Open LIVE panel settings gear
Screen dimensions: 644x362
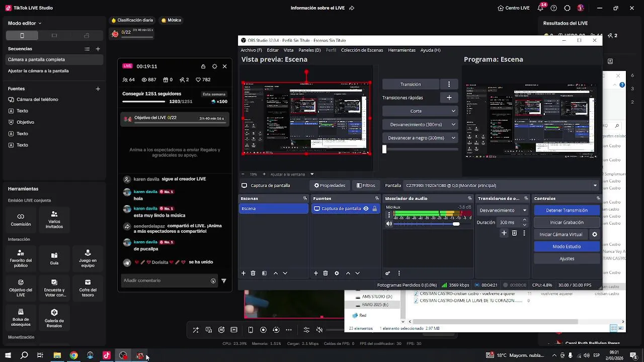215,66
